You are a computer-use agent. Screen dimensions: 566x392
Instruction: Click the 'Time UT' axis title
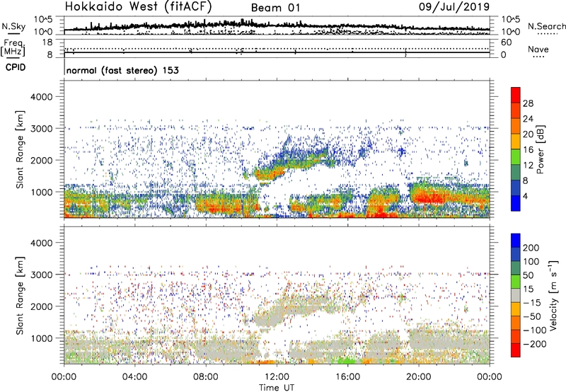coord(277,388)
